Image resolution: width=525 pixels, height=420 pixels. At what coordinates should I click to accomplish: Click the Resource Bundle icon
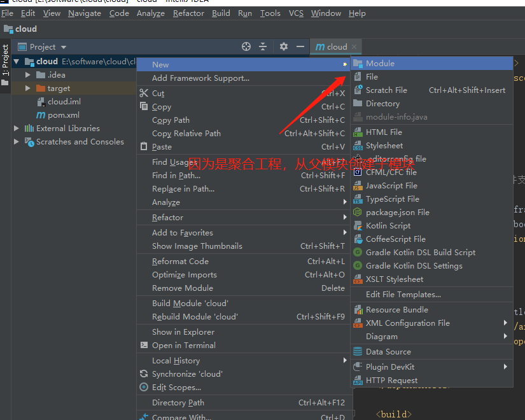coord(358,310)
